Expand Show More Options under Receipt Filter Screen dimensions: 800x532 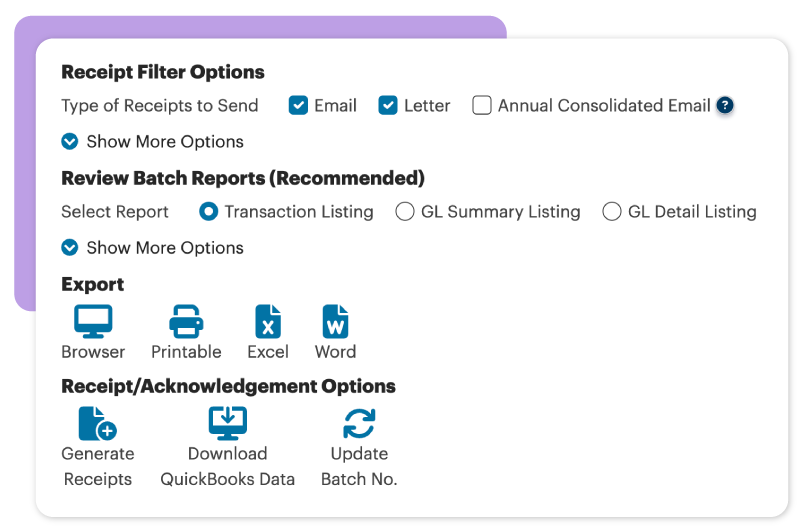point(70,141)
